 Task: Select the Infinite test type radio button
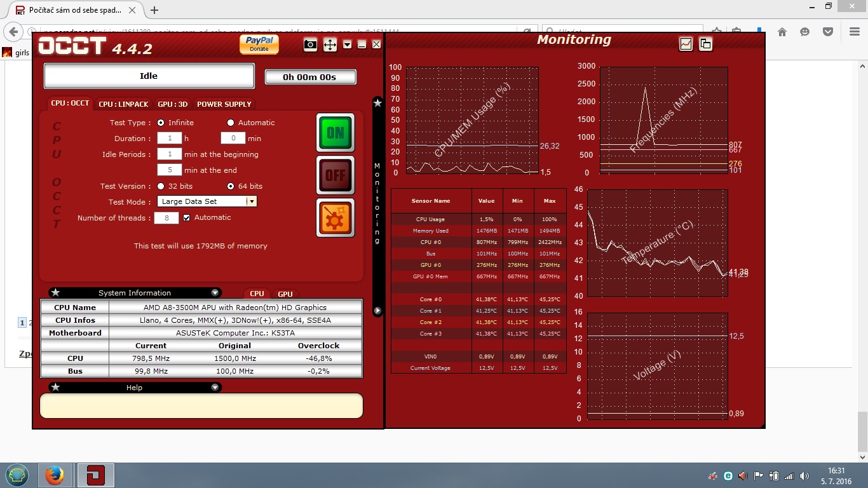click(161, 123)
